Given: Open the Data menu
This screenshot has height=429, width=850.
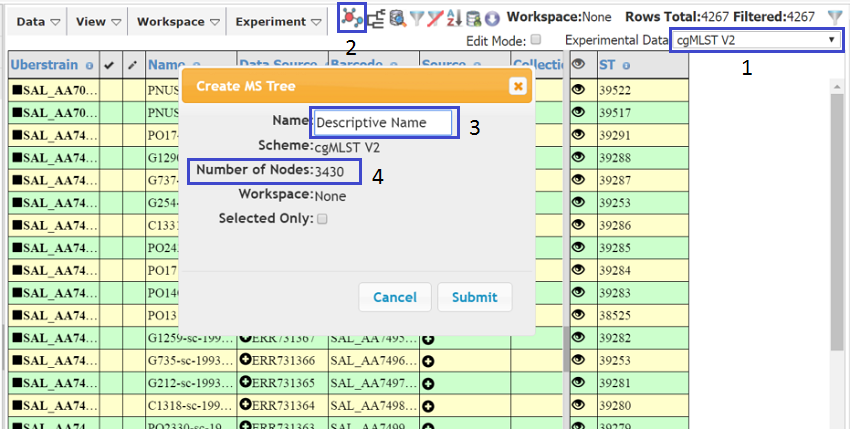Looking at the screenshot, I should [x=38, y=22].
